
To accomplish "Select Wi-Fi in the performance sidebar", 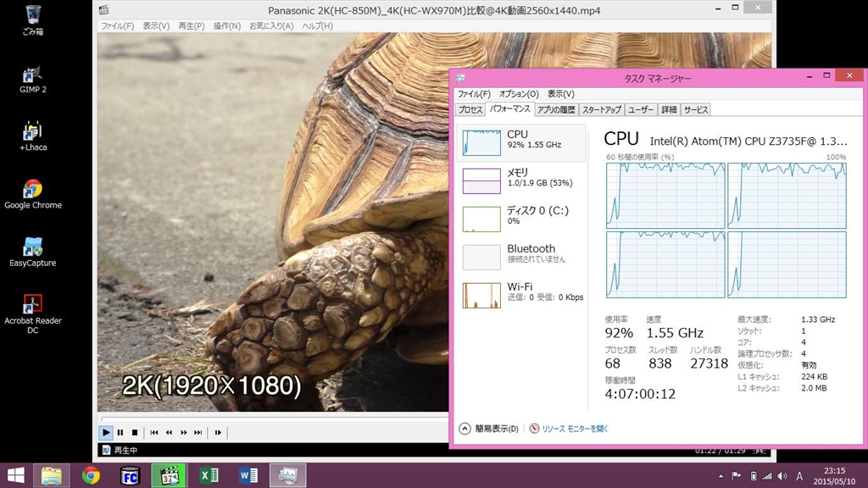I will 521,296.
